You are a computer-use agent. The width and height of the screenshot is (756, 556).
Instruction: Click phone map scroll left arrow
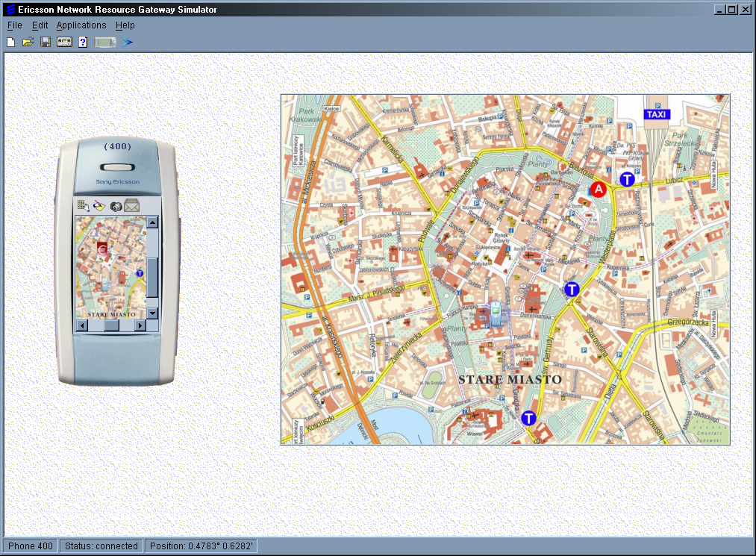82,325
